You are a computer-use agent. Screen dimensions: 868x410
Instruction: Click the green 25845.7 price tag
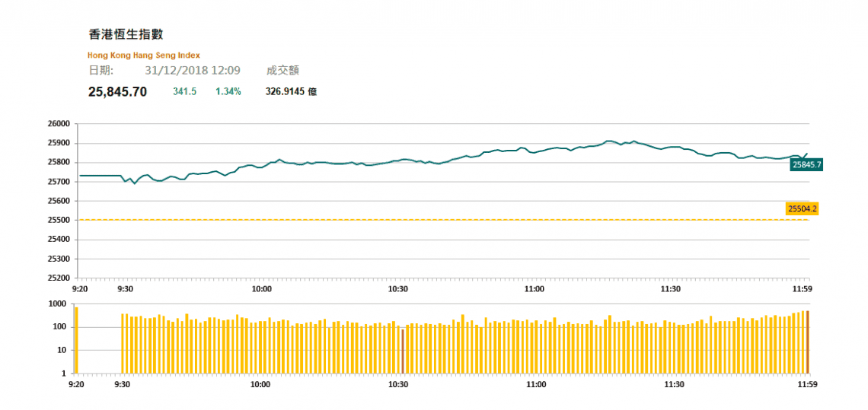pos(806,164)
